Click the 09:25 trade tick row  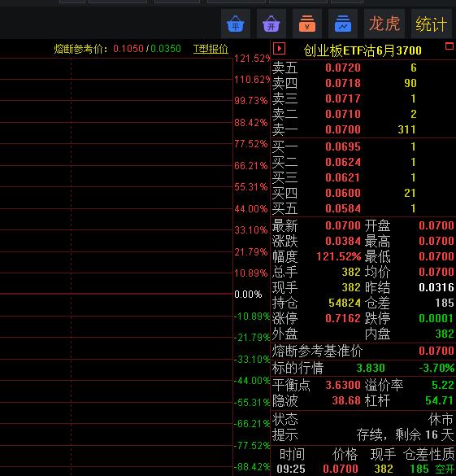click(363, 469)
